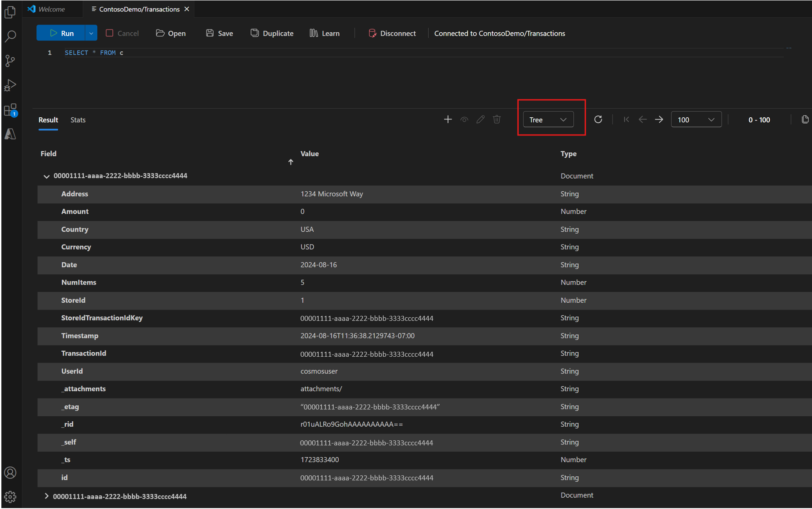
Task: Click the Search icon in activity bar
Action: click(10, 36)
